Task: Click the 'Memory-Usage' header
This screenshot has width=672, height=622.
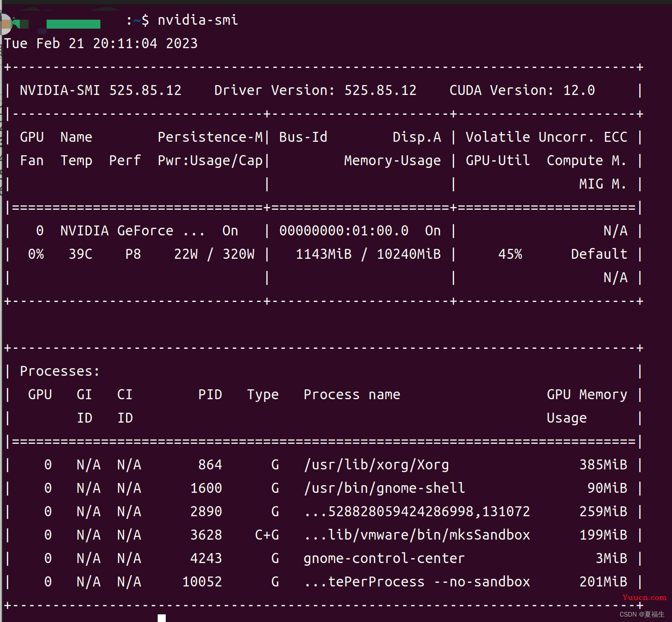Action: (392, 160)
